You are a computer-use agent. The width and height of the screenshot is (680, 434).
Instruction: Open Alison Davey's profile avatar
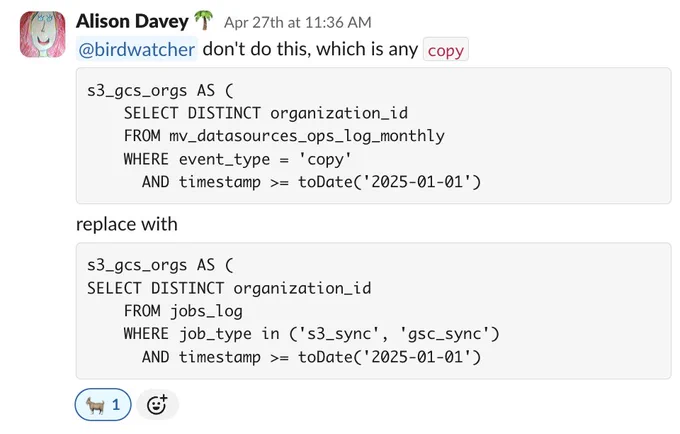(x=42, y=34)
